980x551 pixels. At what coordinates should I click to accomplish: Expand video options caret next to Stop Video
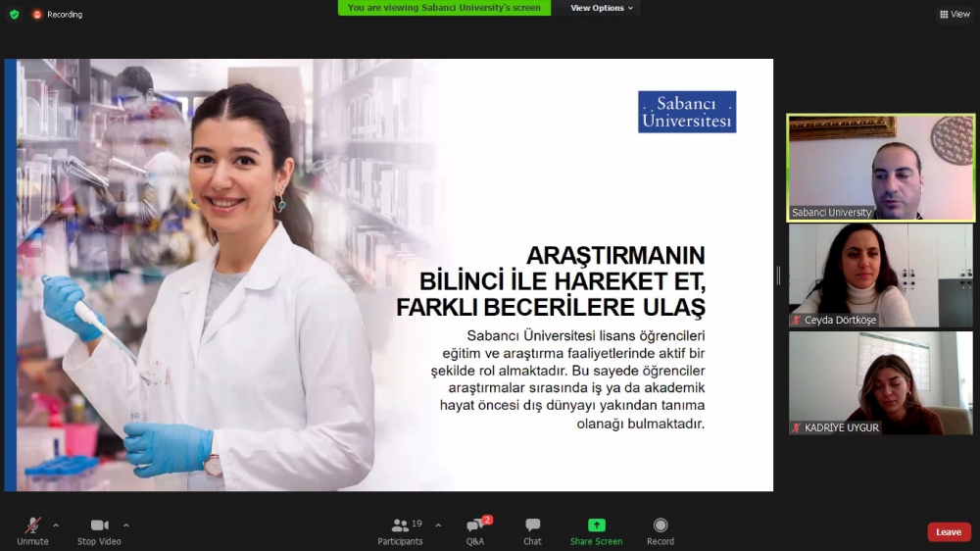click(x=126, y=526)
